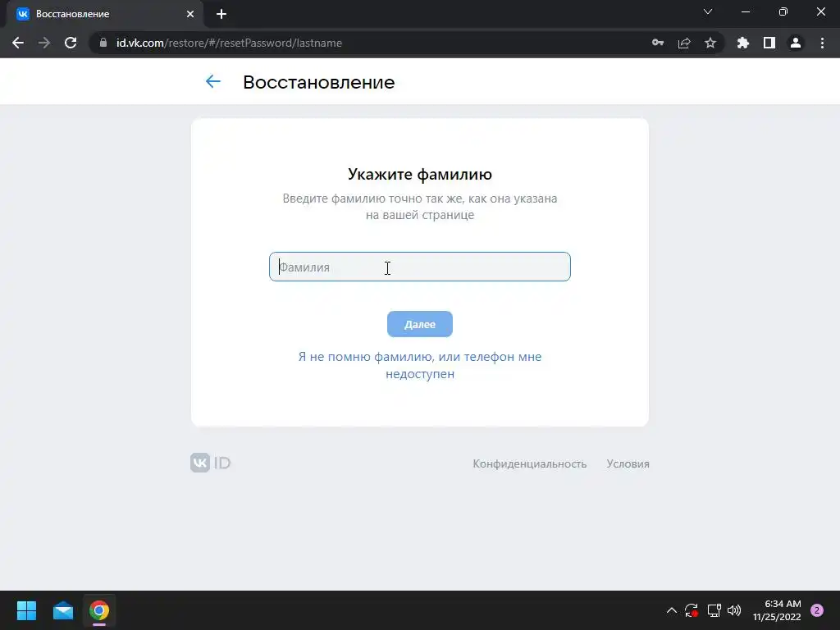Viewport: 840px width, 630px height.
Task: Show hidden system tray icons chevron
Action: pyautogui.click(x=671, y=610)
